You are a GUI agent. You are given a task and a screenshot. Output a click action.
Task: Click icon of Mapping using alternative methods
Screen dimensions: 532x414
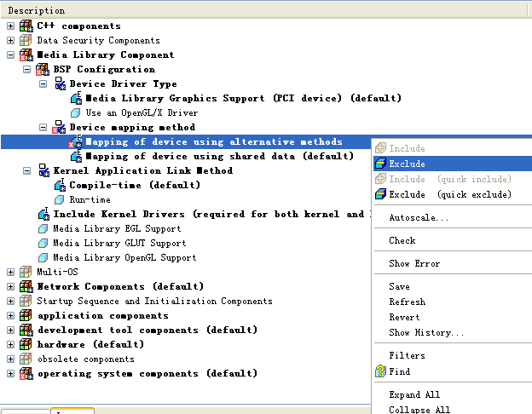(x=75, y=141)
